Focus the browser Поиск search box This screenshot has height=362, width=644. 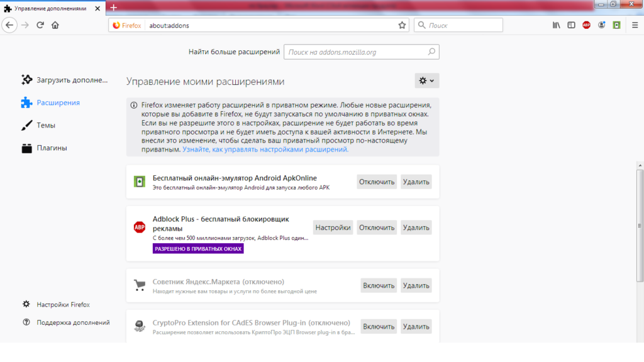(x=458, y=25)
